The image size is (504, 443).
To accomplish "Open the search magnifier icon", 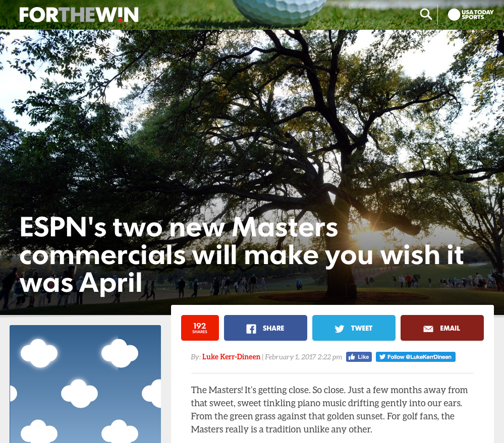I will click(426, 15).
